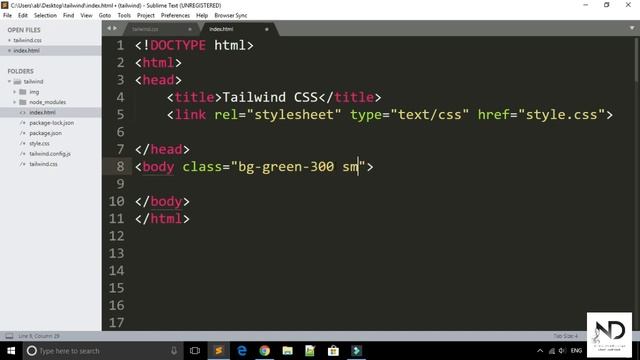Select tailwind.css under Open Files
This screenshot has height=360, width=640.
pyautogui.click(x=27, y=40)
